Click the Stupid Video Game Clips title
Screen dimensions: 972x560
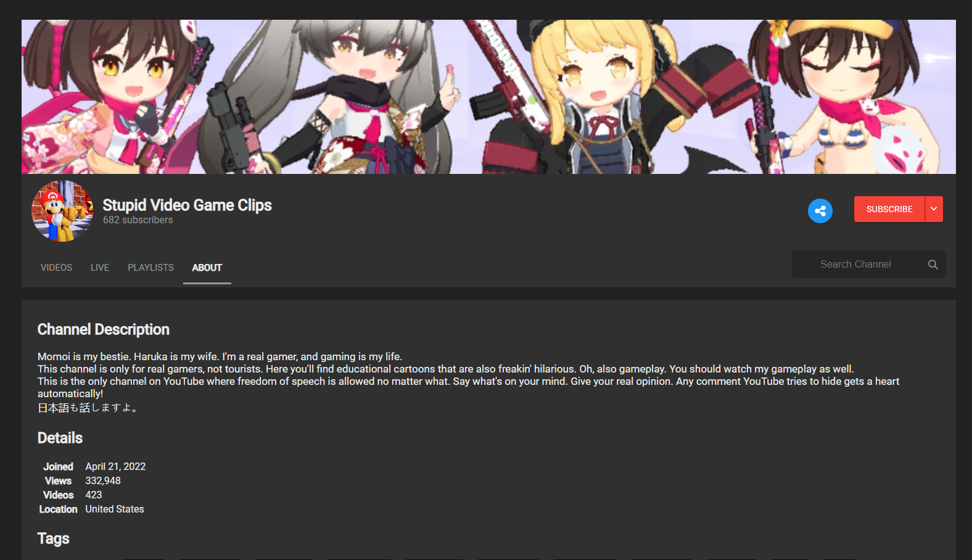[187, 205]
